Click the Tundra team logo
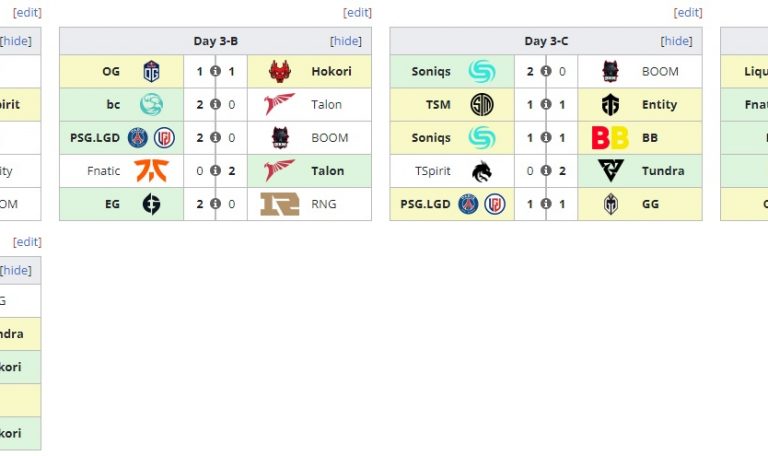768x456 pixels. (610, 170)
